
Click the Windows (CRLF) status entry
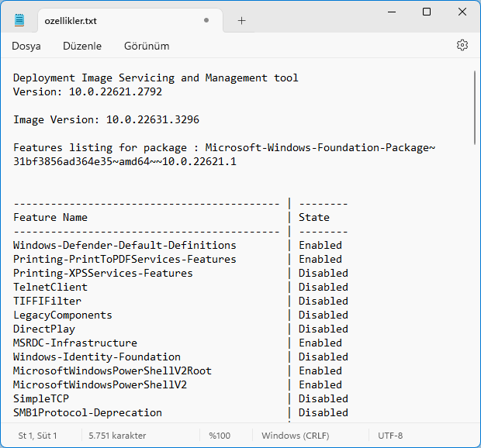point(295,436)
